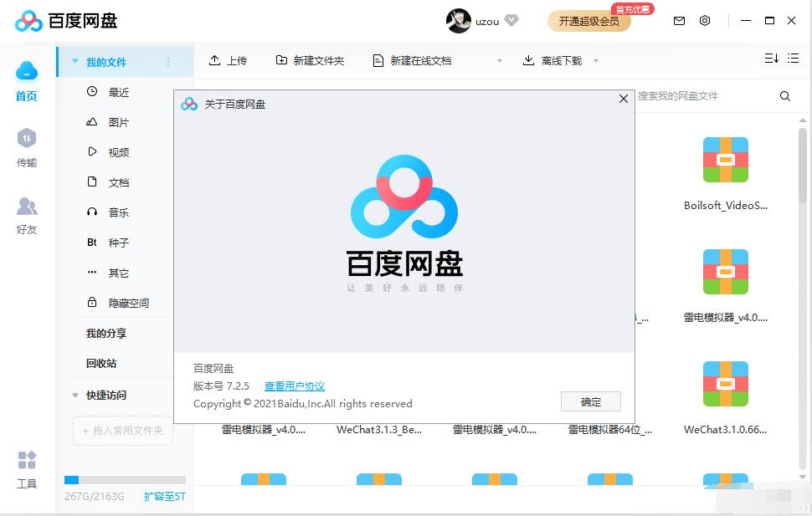Open My Share (我的分享)
Screen dimensions: 812x516
[x=106, y=334]
